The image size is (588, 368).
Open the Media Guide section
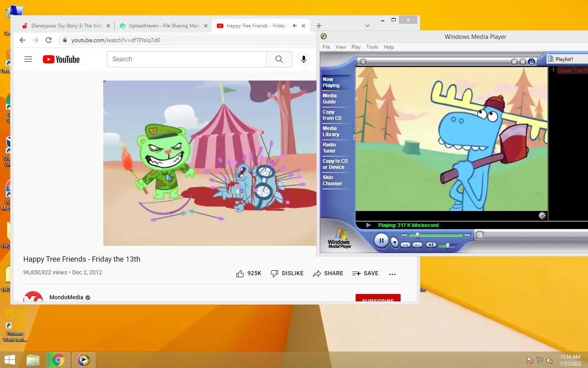tap(336, 99)
